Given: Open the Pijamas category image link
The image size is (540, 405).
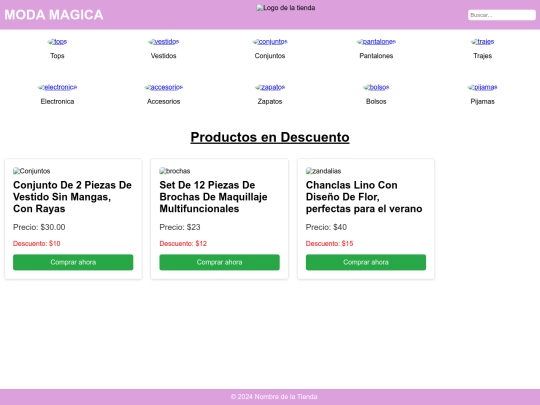Looking at the screenshot, I should [x=482, y=87].
